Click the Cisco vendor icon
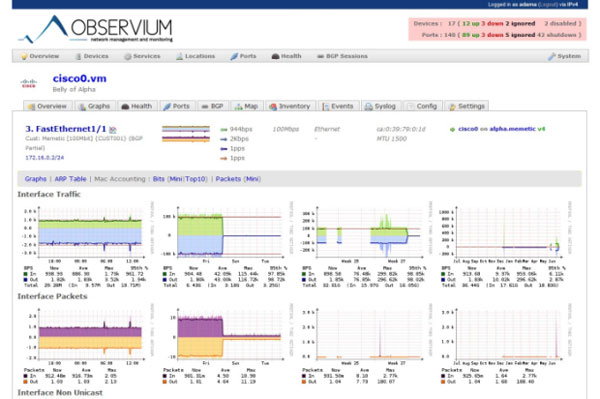This screenshot has width=600, height=399. (x=29, y=83)
